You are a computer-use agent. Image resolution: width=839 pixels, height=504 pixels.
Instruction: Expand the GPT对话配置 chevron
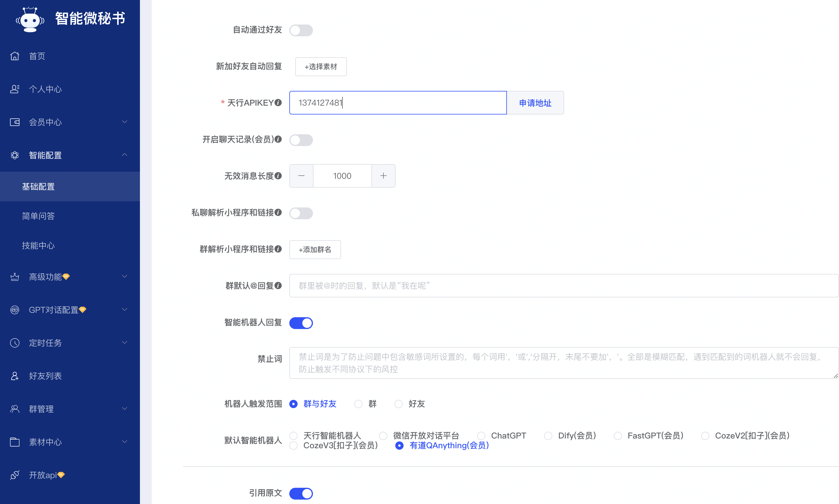point(125,310)
